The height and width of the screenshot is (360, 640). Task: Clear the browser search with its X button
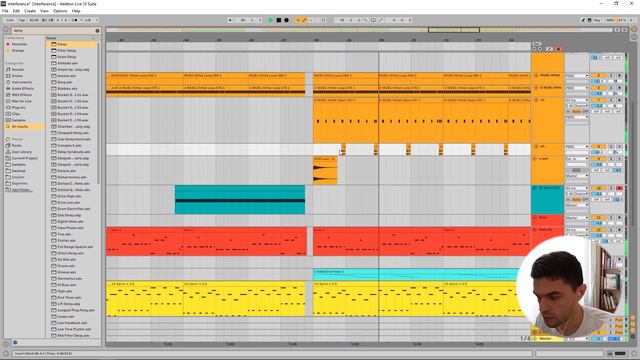tap(98, 31)
